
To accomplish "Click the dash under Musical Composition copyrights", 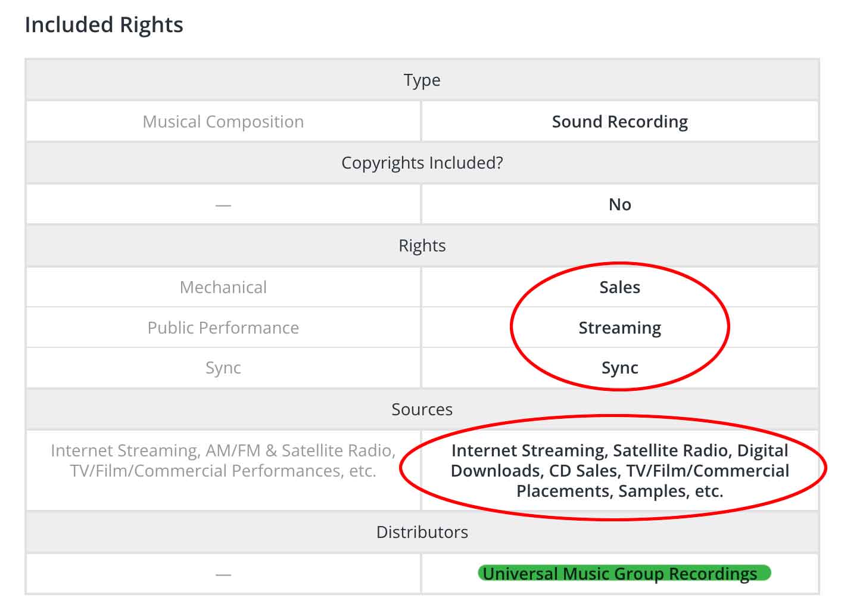I will 223,205.
